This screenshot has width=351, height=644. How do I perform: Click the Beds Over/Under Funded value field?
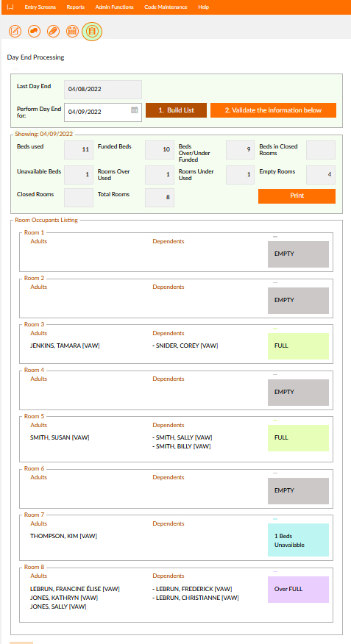[241, 150]
